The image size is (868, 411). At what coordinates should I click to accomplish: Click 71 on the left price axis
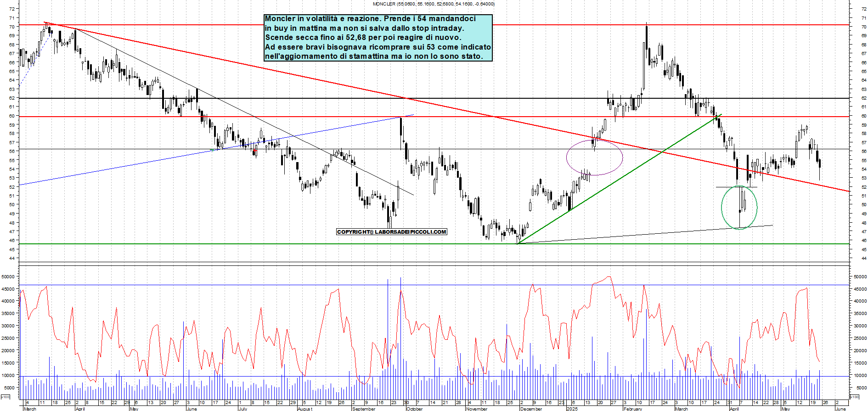tap(11, 18)
